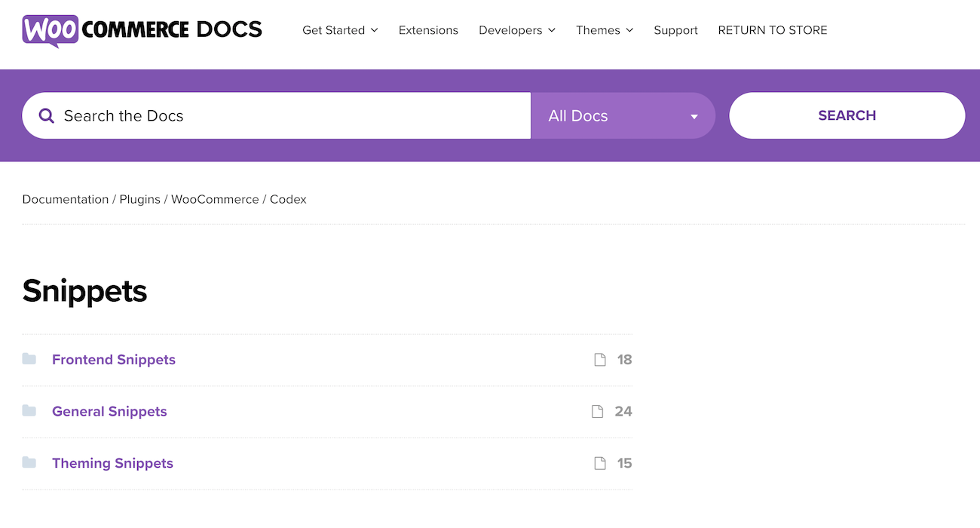Click the WooCommerce Docs logo
980x528 pixels.
coord(142,30)
